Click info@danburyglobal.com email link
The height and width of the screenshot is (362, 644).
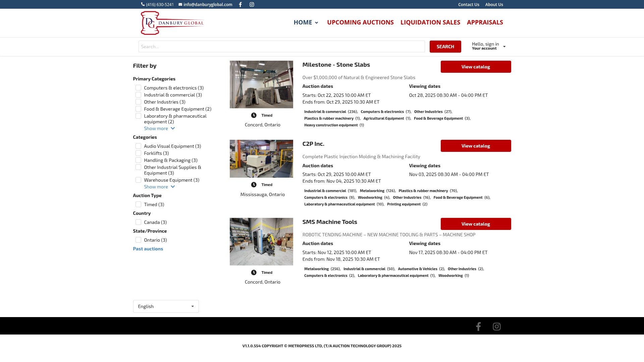(x=208, y=4)
